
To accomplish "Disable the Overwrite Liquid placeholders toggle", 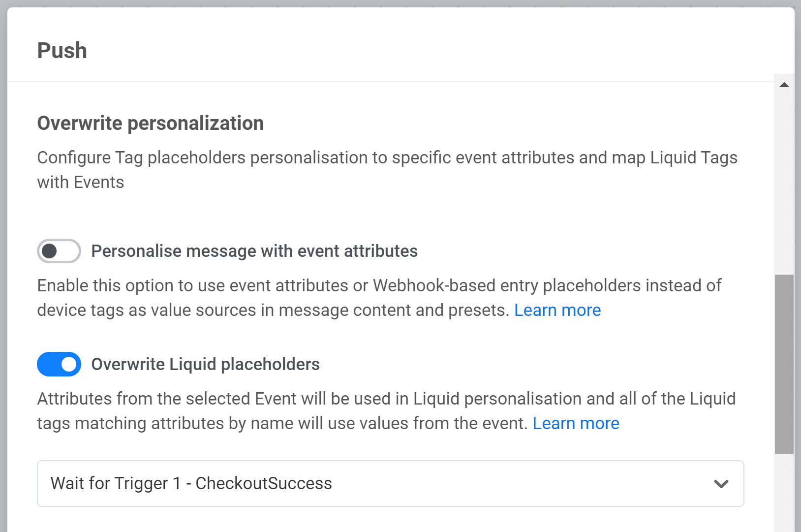I will pyautogui.click(x=59, y=364).
